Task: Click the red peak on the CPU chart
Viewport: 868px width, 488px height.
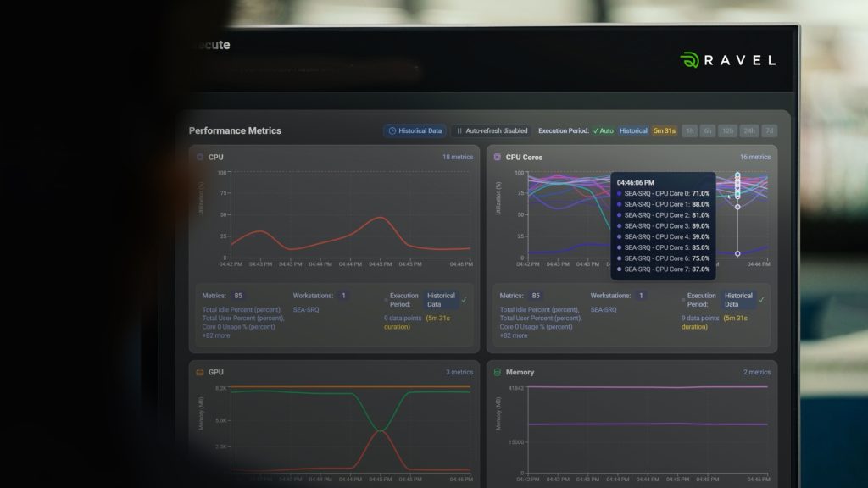Action: 379,218
